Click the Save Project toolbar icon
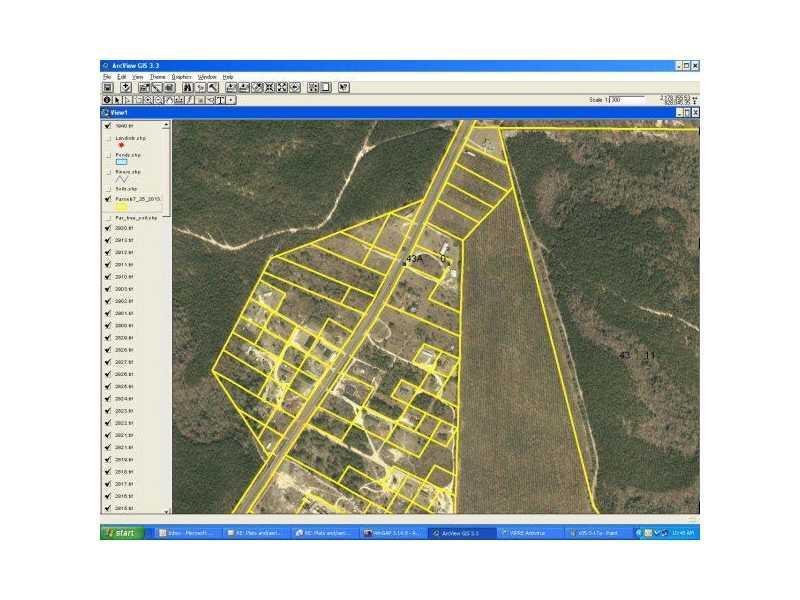 (108, 88)
